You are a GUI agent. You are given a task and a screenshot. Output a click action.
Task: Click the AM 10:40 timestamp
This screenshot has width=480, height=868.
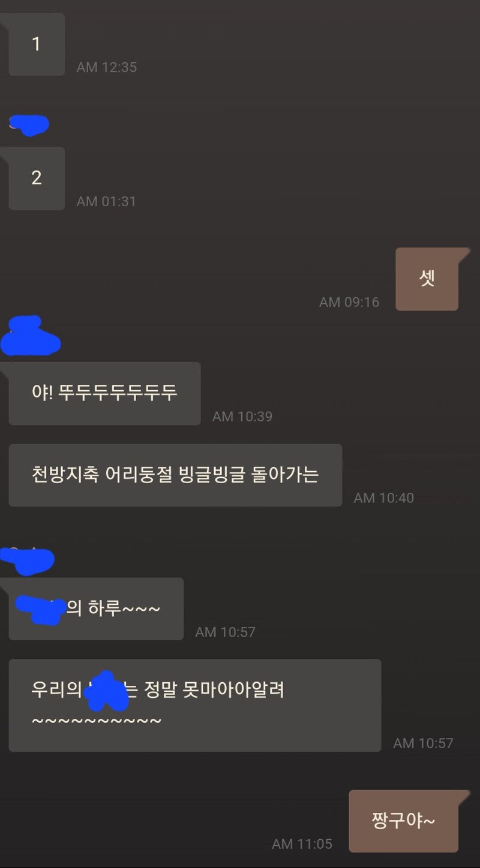(384, 498)
